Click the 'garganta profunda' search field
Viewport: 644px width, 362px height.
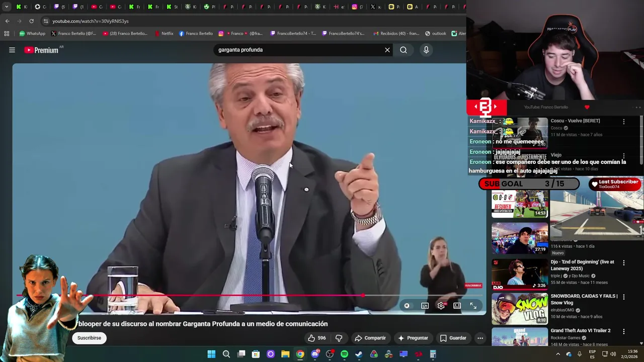(x=299, y=50)
